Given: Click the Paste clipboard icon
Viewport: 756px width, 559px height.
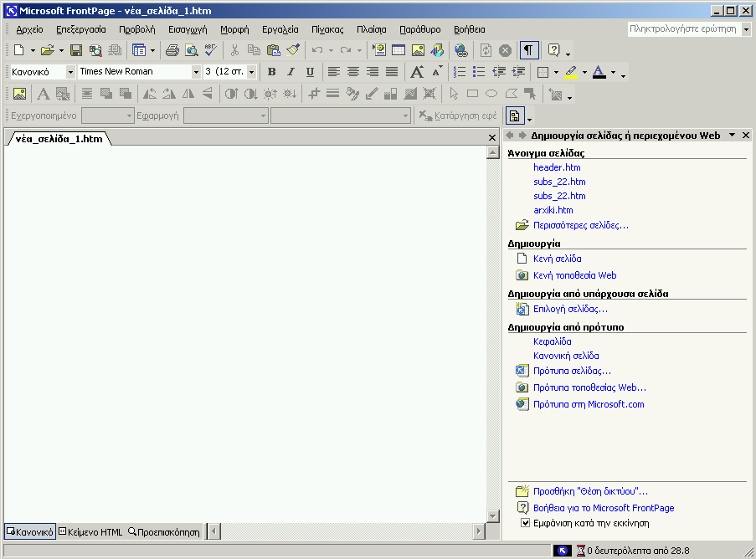Looking at the screenshot, I should tap(274, 50).
